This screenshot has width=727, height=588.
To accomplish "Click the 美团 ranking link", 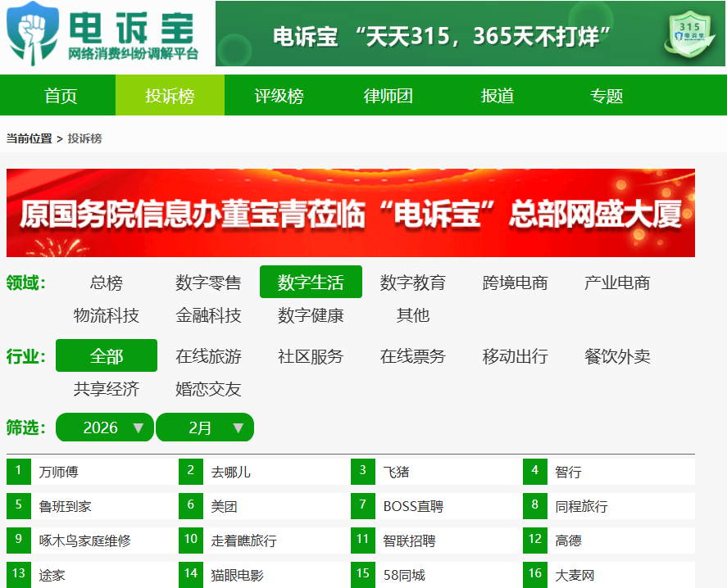I will pyautogui.click(x=225, y=506).
